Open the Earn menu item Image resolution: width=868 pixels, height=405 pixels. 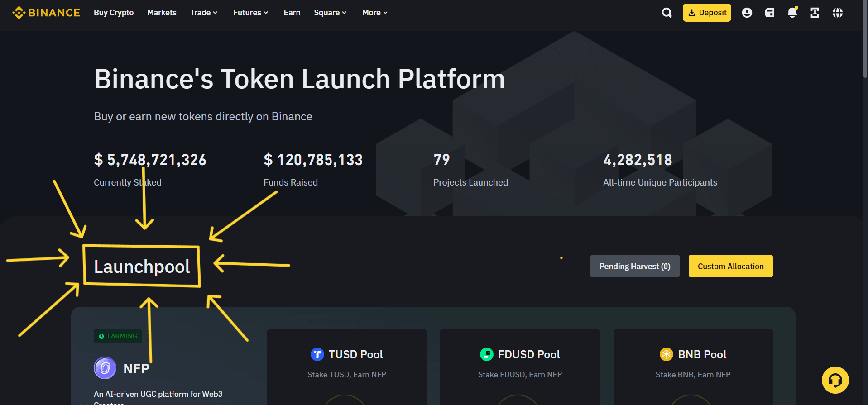click(292, 13)
